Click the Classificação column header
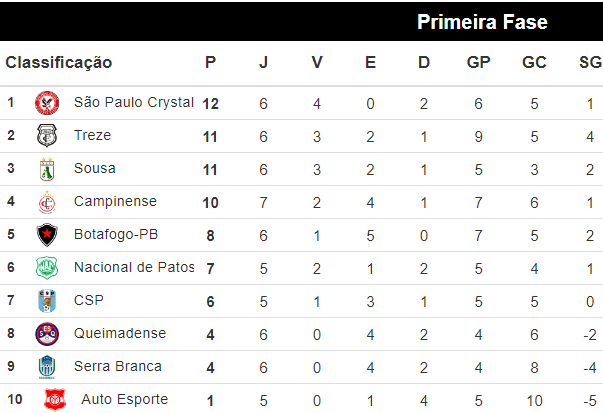Image resolution: width=603 pixels, height=413 pixels. (59, 62)
